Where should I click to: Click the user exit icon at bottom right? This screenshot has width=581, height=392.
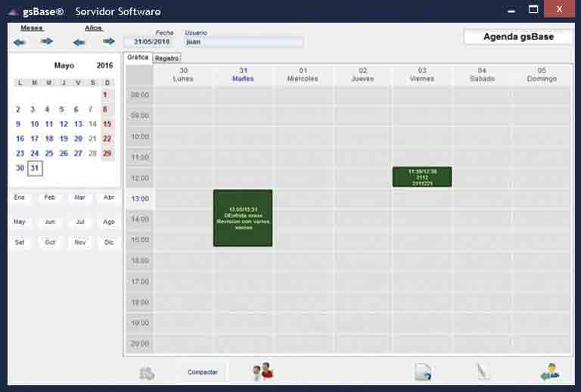(550, 372)
